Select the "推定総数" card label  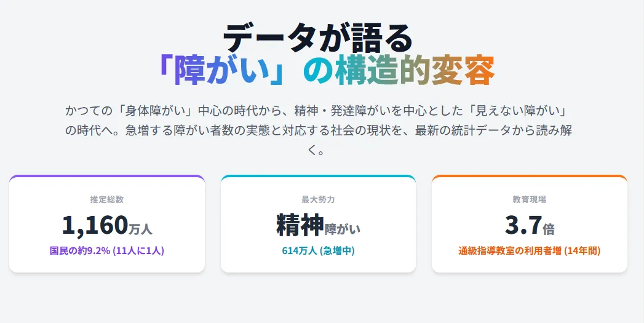[107, 199]
